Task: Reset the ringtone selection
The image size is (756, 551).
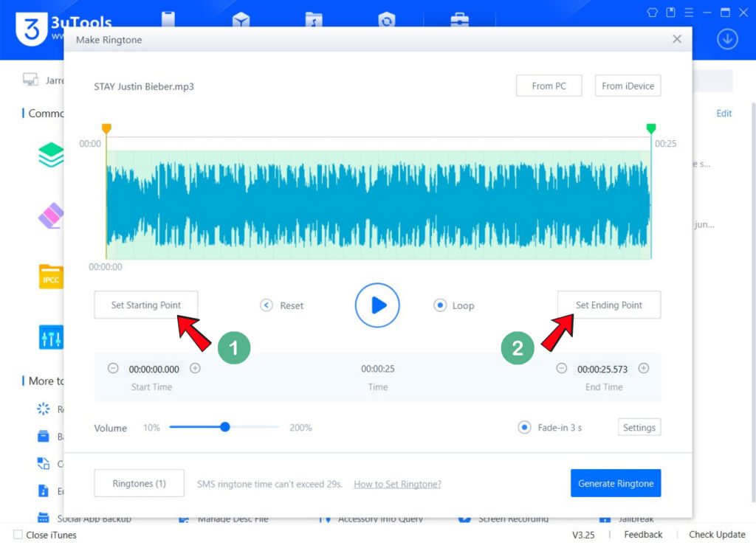Action: pyautogui.click(x=282, y=305)
